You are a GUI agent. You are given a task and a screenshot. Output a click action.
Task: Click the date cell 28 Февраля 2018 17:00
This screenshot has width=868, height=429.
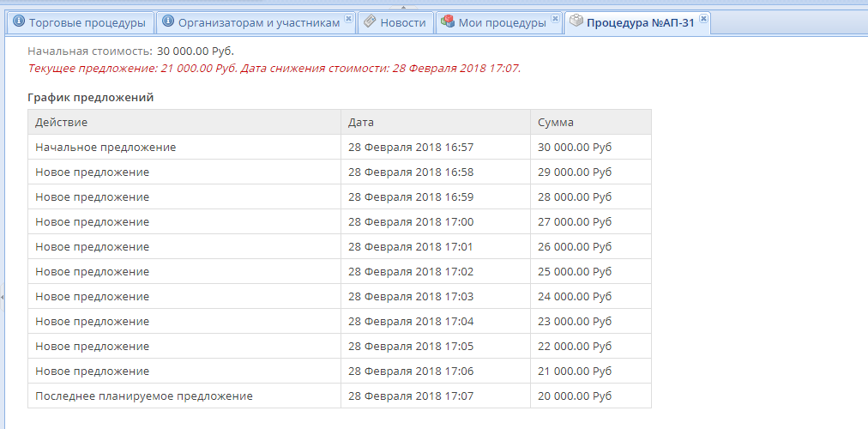click(x=411, y=222)
